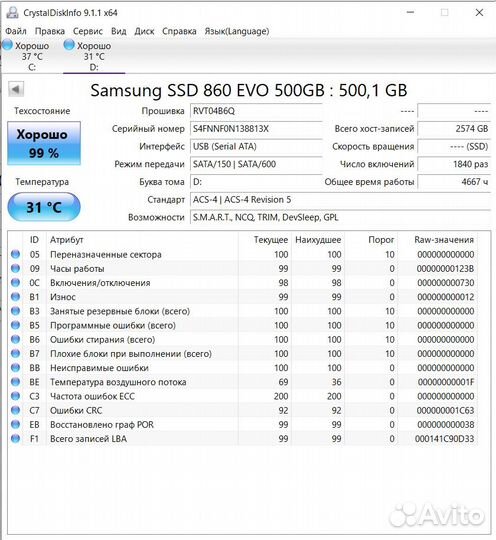Click status circle of attribute B3
This screenshot has width=496, height=540.
click(x=16, y=311)
